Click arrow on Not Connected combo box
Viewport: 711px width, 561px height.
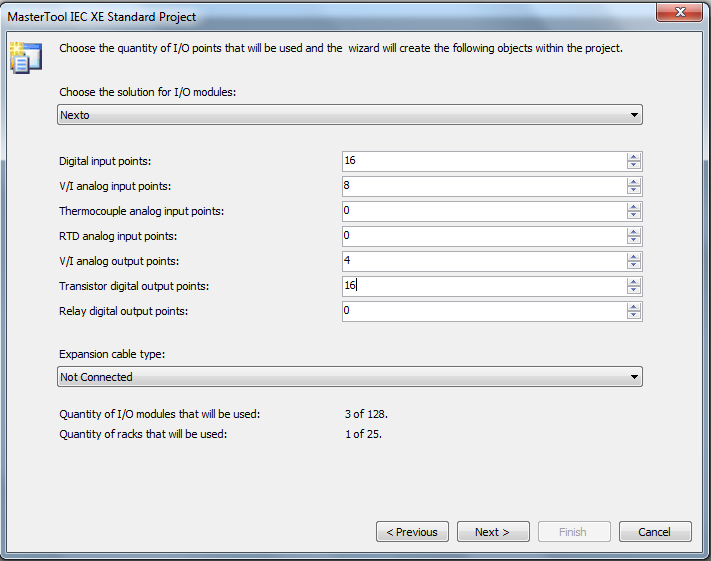coord(634,377)
